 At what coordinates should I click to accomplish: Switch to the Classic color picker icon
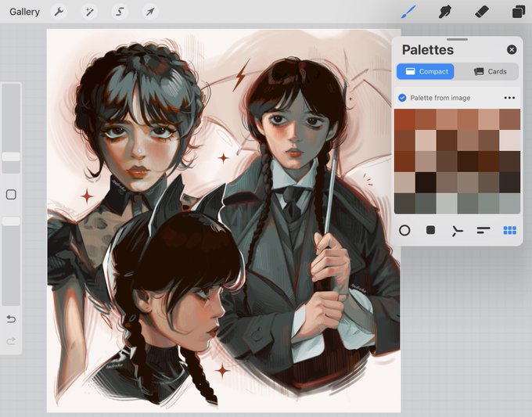tap(430, 230)
